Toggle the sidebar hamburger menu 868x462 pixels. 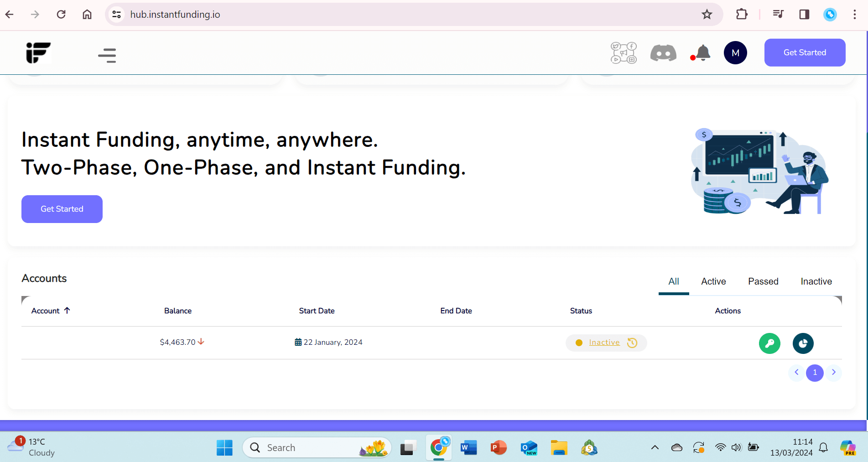coord(107,55)
